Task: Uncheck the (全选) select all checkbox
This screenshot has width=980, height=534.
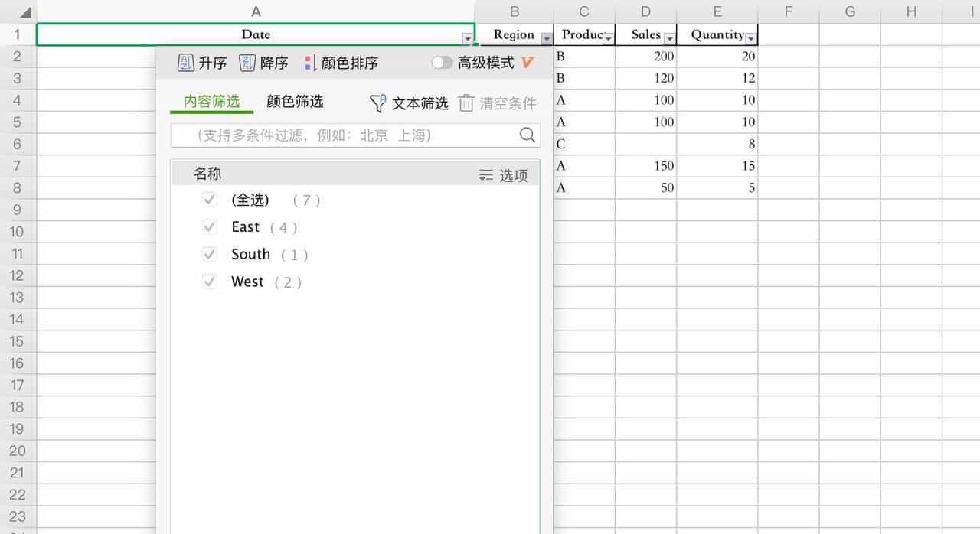Action: tap(209, 199)
